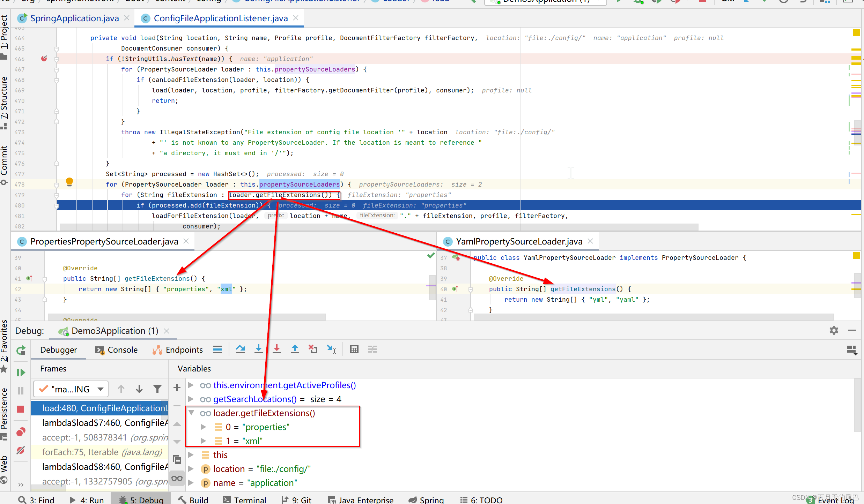Click the Step Over debugger icon
Viewport: 864px width, 504px height.
click(240, 349)
